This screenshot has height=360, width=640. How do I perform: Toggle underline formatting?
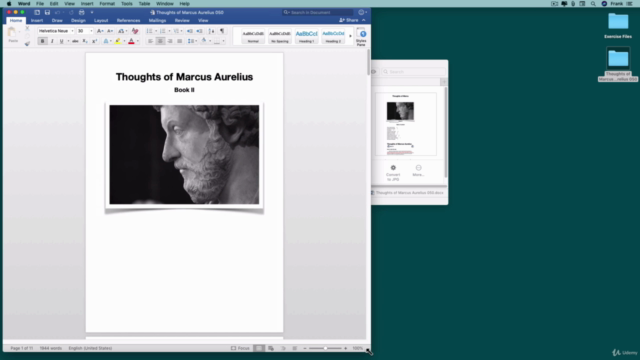62,41
